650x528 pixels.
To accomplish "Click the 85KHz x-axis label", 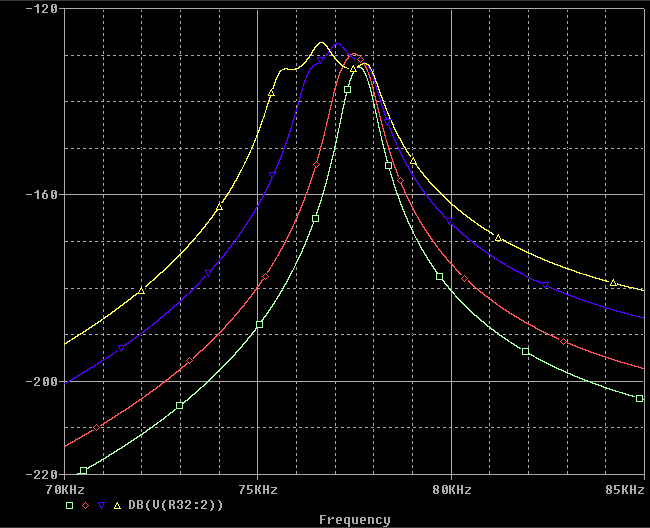I will coord(625,490).
